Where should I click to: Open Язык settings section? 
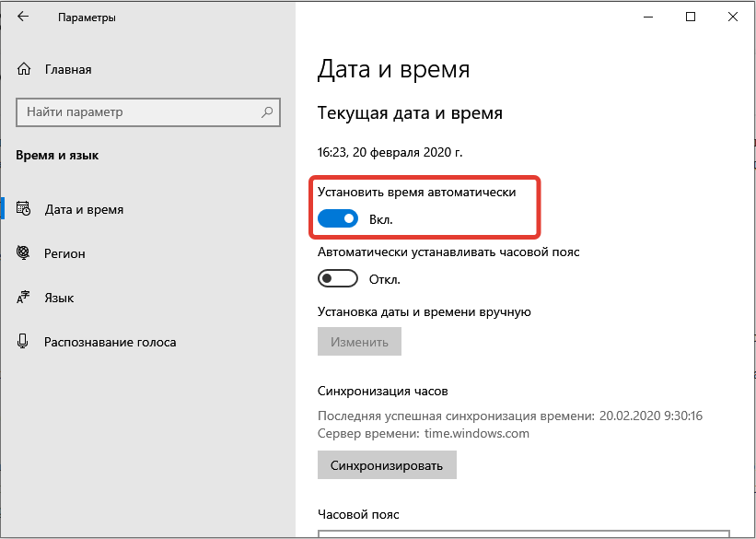147,298
